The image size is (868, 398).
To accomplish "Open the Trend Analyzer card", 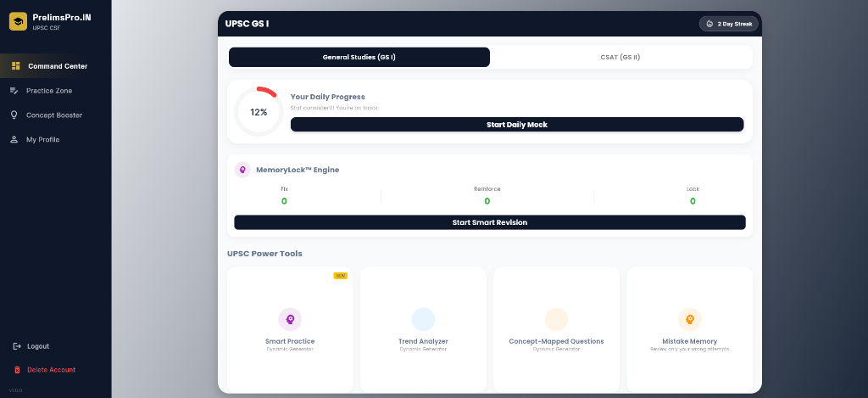I will (x=423, y=329).
